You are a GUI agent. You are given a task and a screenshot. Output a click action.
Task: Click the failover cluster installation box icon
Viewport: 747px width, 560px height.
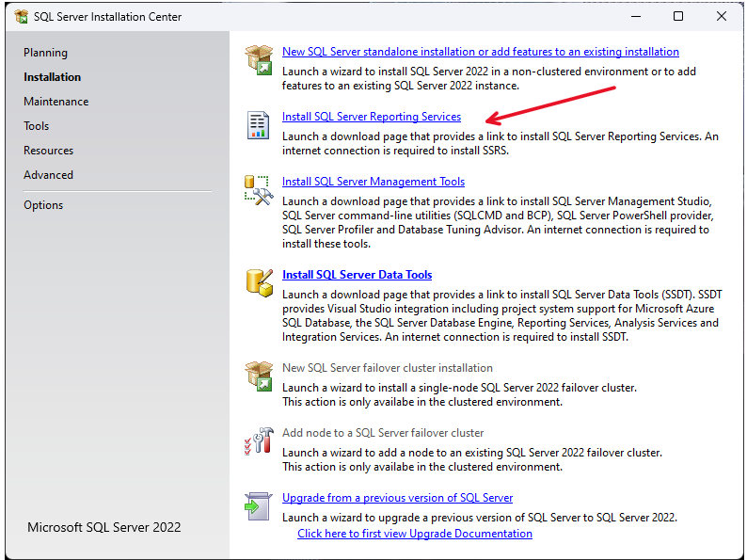[x=259, y=376]
